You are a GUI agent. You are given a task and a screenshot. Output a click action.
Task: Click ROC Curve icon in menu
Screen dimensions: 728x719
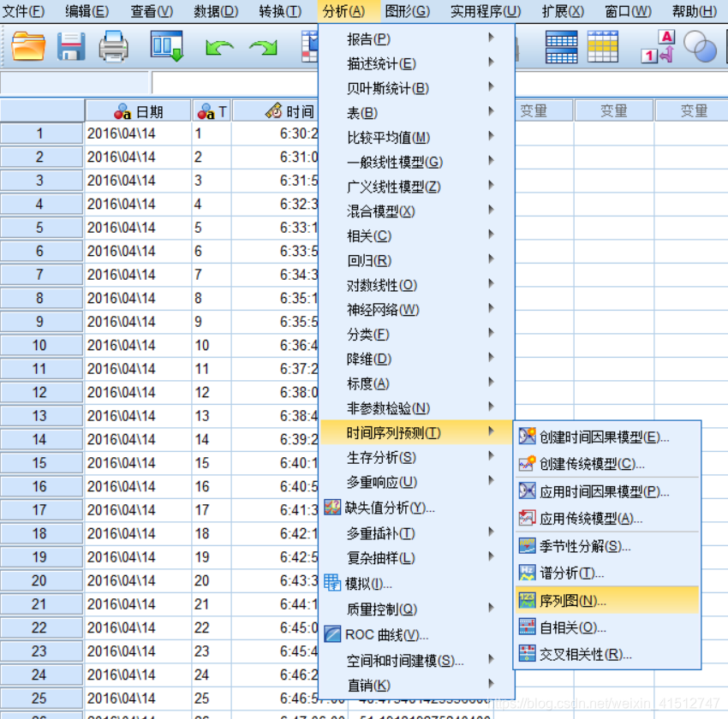[x=332, y=633]
